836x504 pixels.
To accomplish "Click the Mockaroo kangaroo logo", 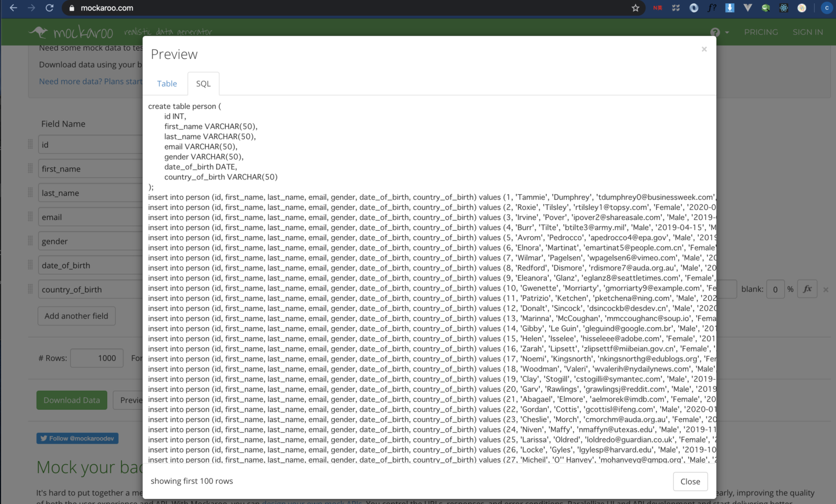I will 38,32.
